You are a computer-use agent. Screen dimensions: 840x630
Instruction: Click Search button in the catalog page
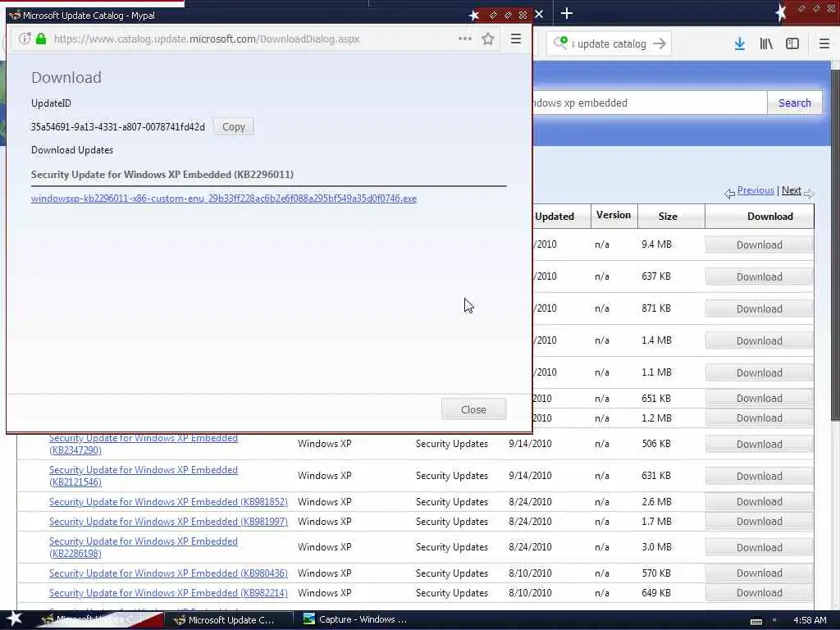click(x=794, y=103)
